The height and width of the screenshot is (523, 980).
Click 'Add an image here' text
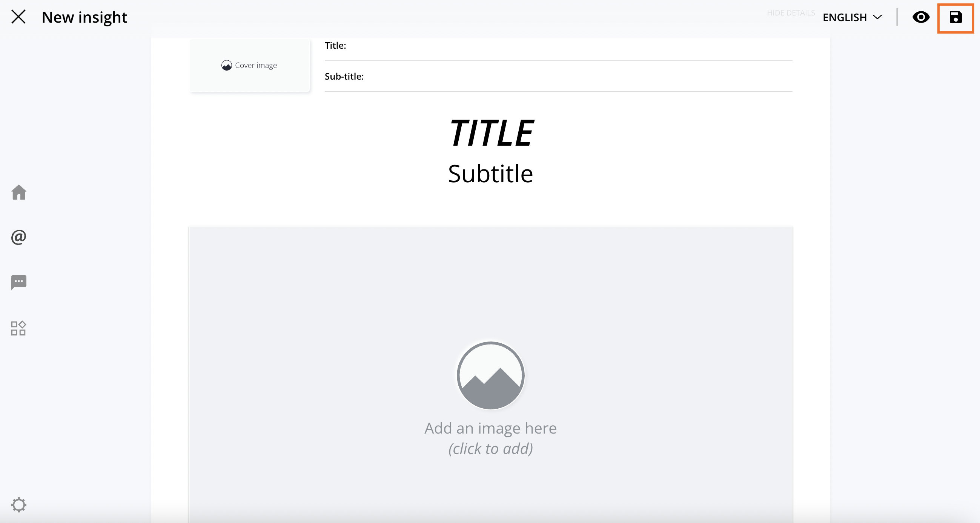click(x=490, y=428)
